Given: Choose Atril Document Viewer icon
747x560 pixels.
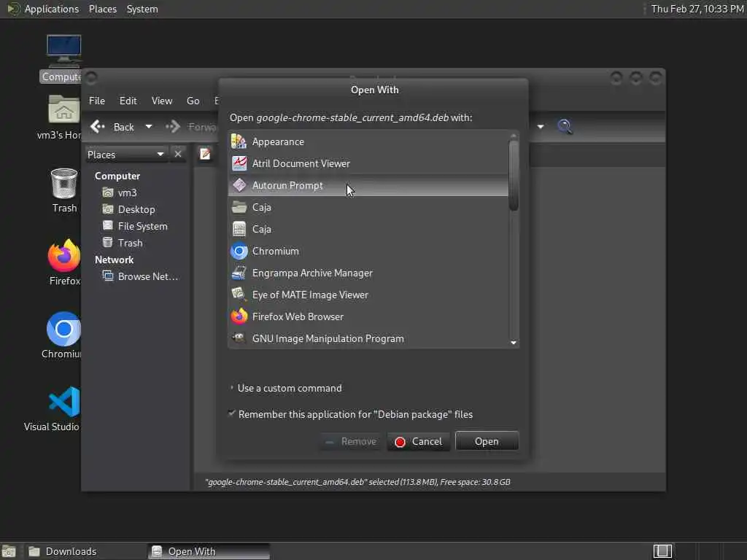Looking at the screenshot, I should [239, 163].
